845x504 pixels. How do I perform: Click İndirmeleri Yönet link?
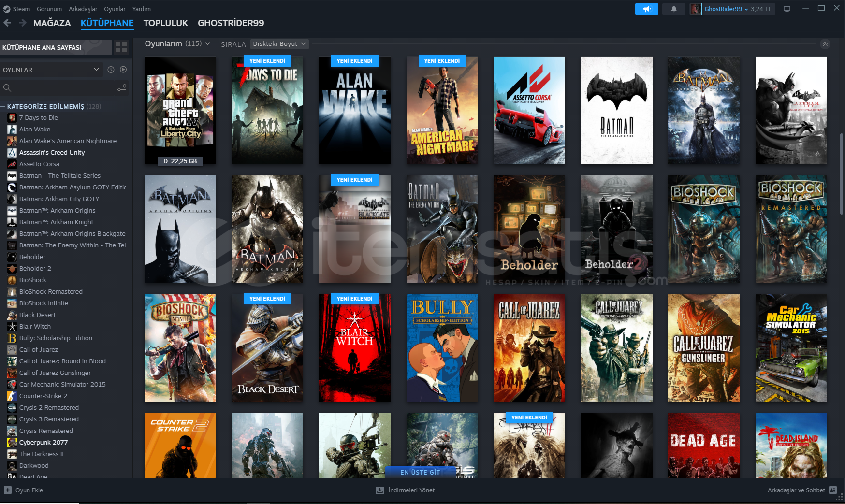pos(411,490)
